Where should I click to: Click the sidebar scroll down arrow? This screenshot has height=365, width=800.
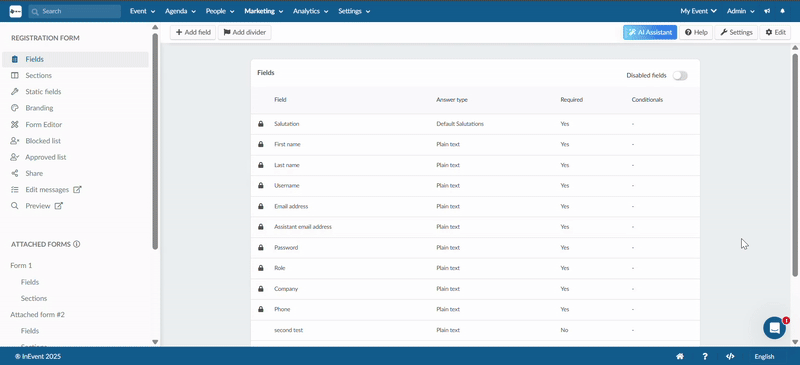(155, 342)
